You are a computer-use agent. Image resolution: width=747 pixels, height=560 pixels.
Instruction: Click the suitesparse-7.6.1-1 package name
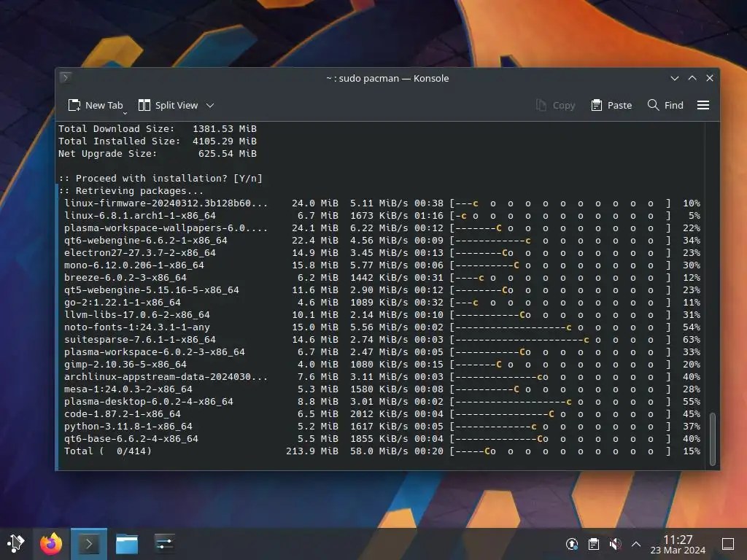click(x=140, y=340)
